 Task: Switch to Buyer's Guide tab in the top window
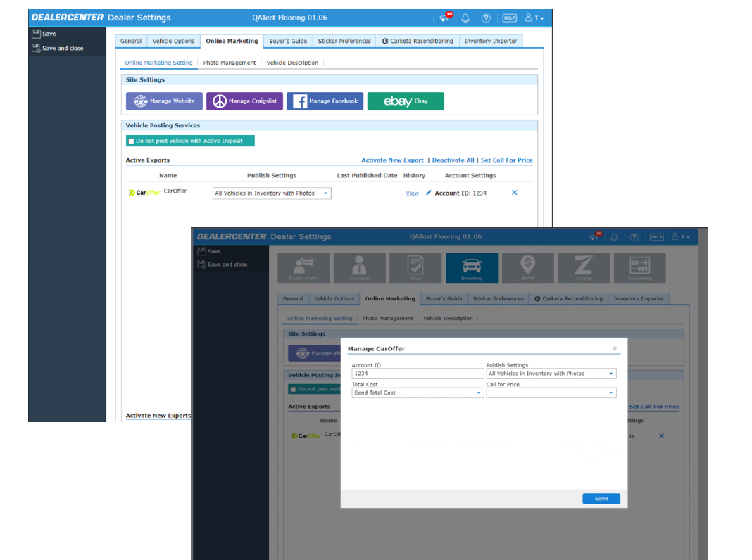point(288,42)
